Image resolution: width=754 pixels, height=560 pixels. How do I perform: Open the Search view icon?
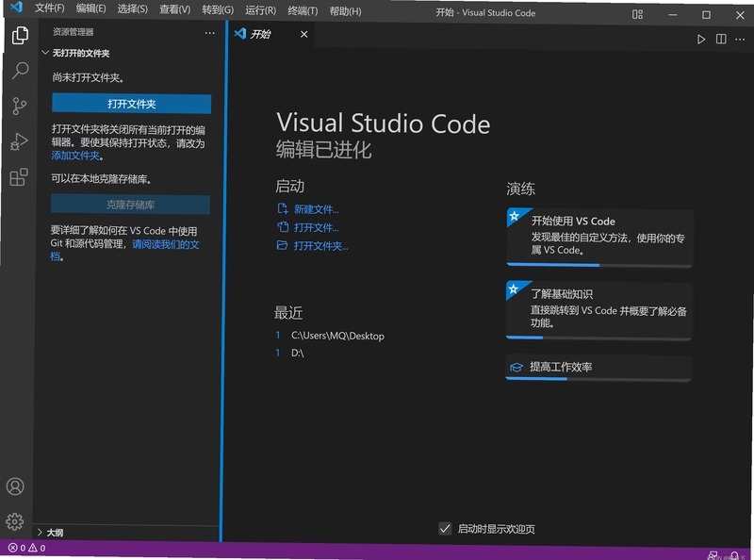click(x=20, y=71)
